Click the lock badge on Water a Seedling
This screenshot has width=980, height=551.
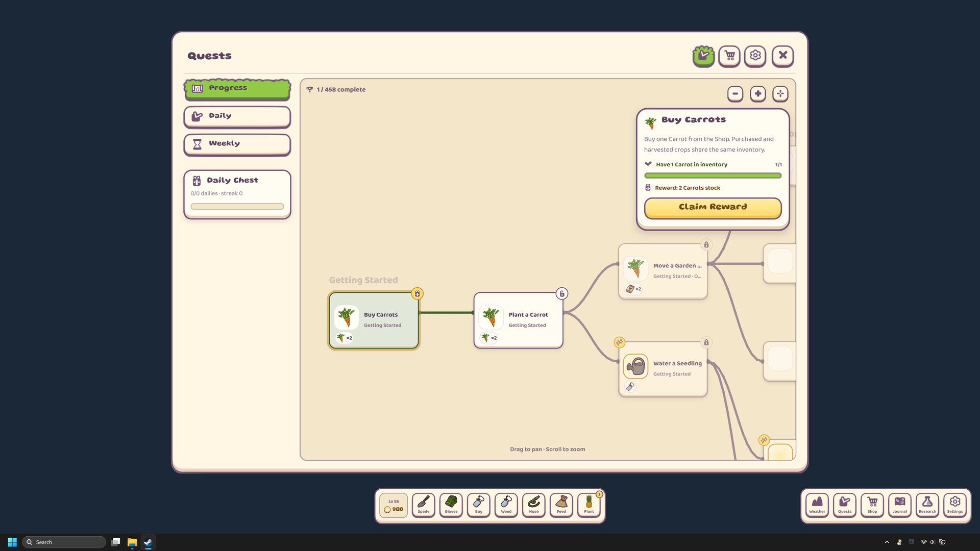(x=706, y=342)
